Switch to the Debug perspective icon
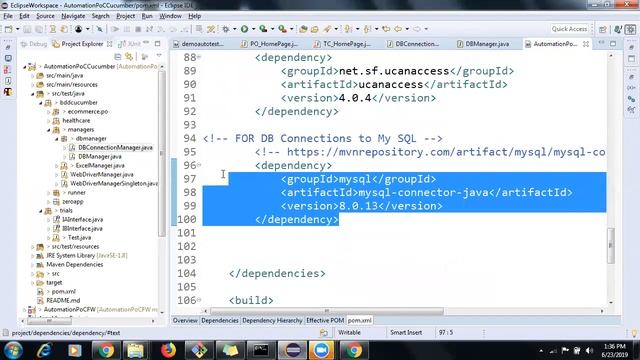Screen dimensions: 640x360 tap(631, 29)
